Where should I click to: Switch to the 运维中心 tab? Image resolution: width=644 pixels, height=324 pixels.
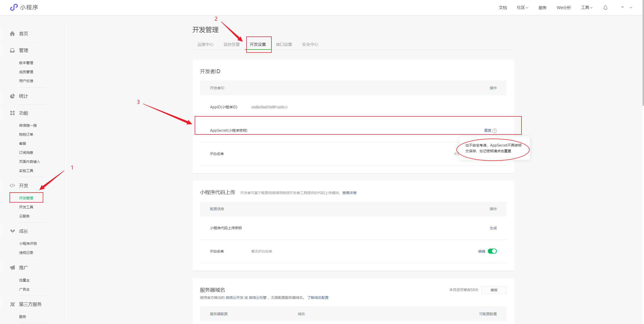tap(205, 44)
